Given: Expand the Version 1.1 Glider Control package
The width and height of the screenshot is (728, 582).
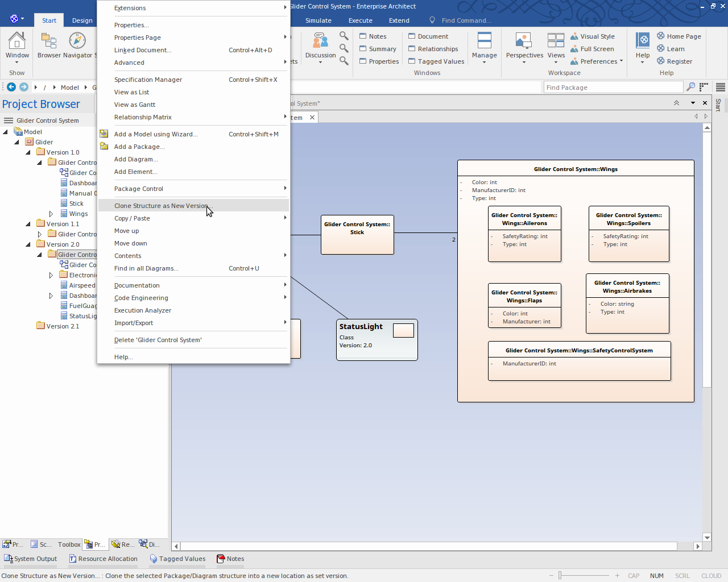Looking at the screenshot, I should (x=40, y=234).
